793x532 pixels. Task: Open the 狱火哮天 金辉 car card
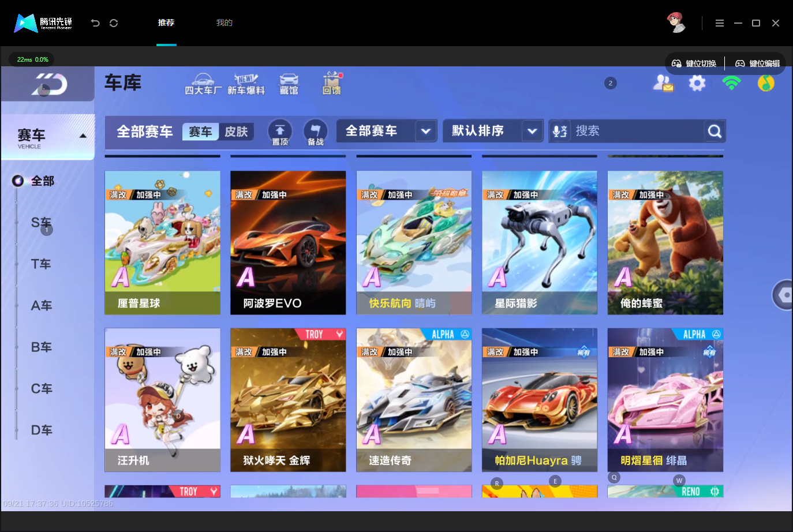pyautogui.click(x=288, y=400)
